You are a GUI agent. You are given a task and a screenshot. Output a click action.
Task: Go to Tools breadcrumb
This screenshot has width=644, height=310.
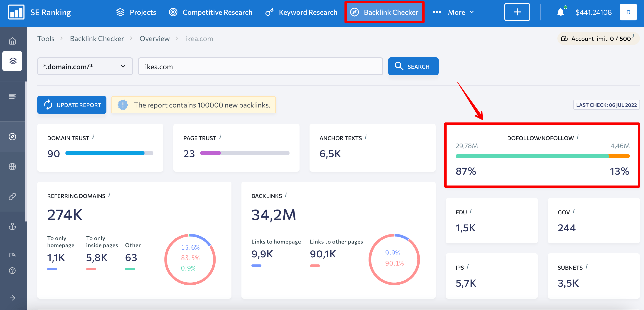(46, 39)
